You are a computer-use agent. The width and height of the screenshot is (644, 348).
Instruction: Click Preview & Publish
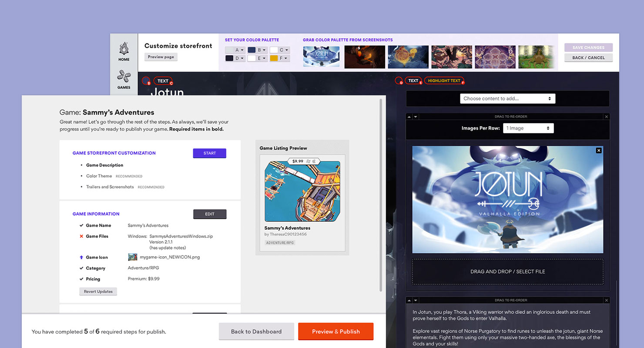(x=336, y=331)
